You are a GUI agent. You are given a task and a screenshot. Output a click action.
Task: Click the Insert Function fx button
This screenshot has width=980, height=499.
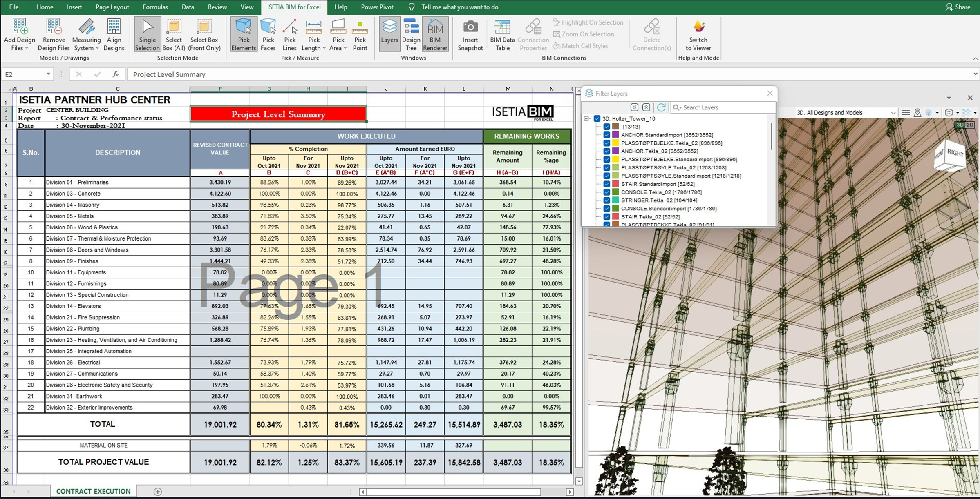[116, 74]
